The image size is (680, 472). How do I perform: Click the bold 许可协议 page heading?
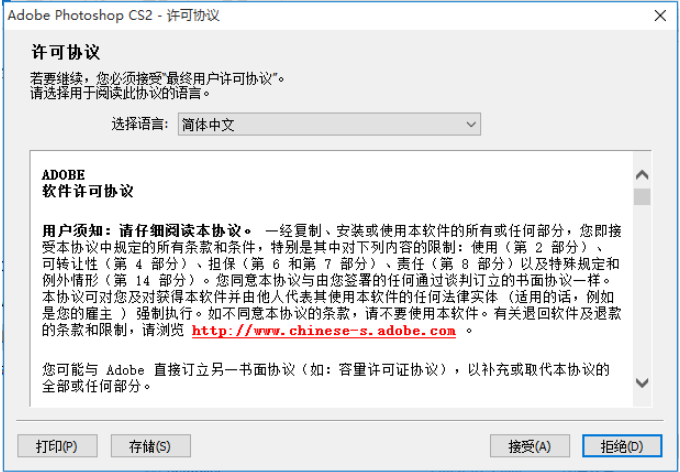point(65,52)
